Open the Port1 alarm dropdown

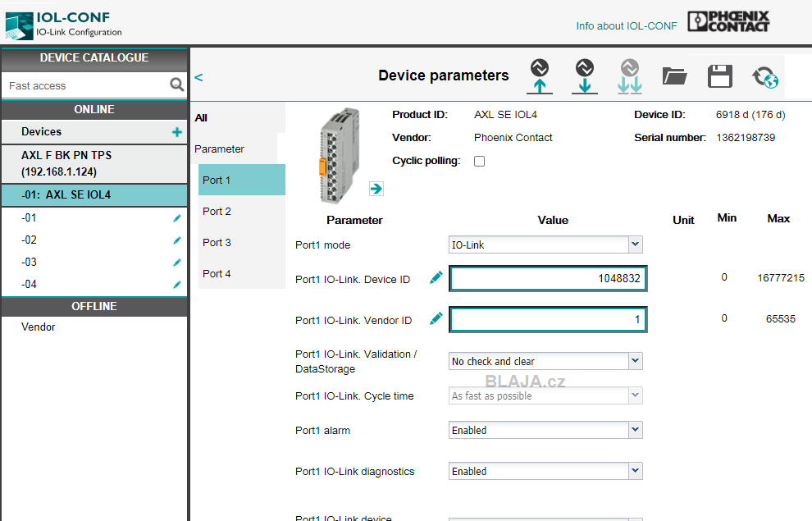[545, 430]
